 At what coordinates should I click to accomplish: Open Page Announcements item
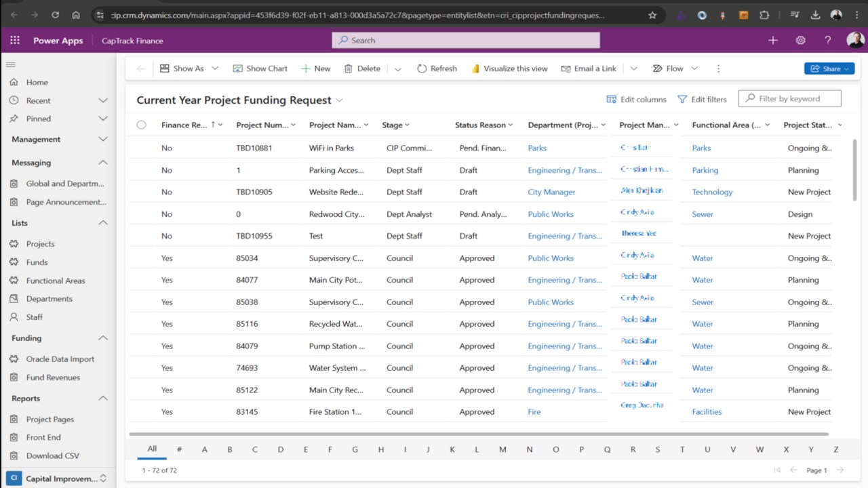[66, 202]
